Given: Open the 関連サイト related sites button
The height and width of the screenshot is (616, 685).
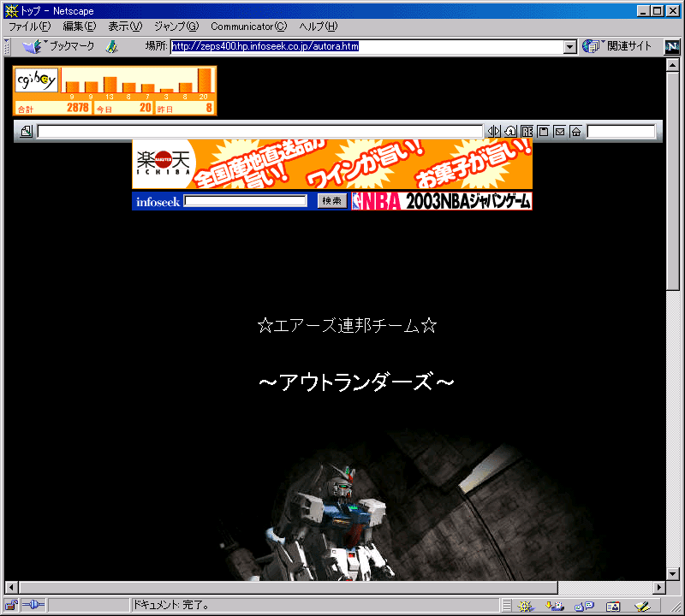Looking at the screenshot, I should pos(616,46).
